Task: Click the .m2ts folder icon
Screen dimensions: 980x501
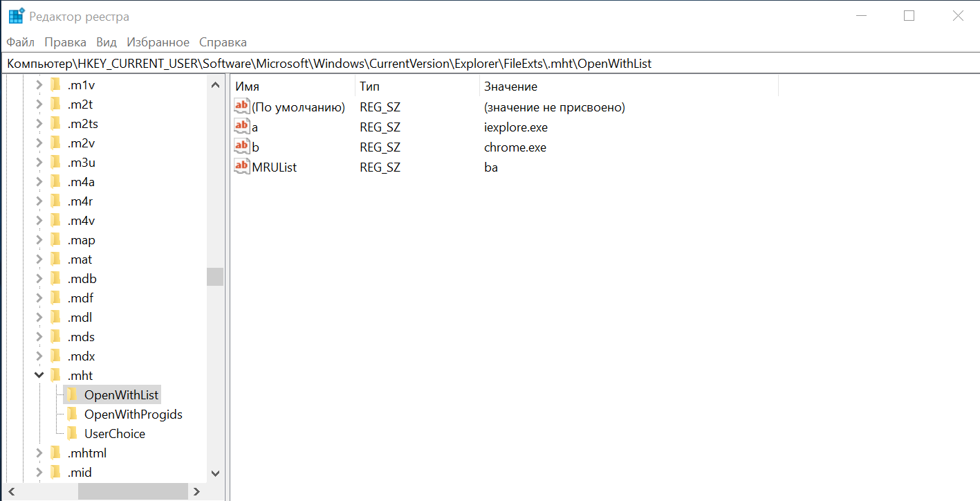Action: (56, 124)
